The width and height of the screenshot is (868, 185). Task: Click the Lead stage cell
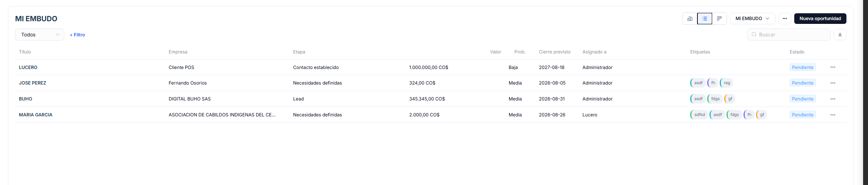pos(298,99)
